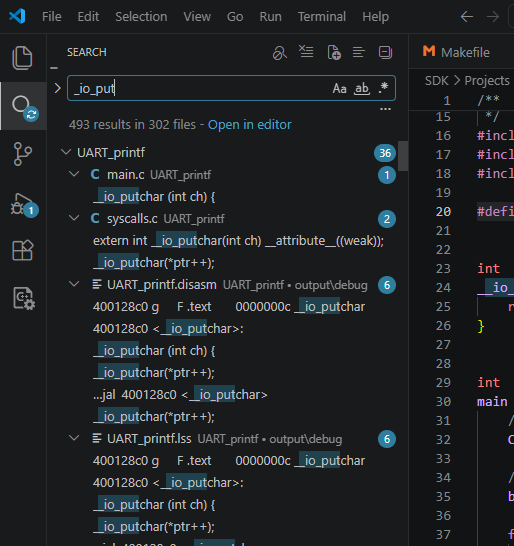Toggle Match Case option in search box
Viewport: 514px width, 546px height.
click(339, 88)
